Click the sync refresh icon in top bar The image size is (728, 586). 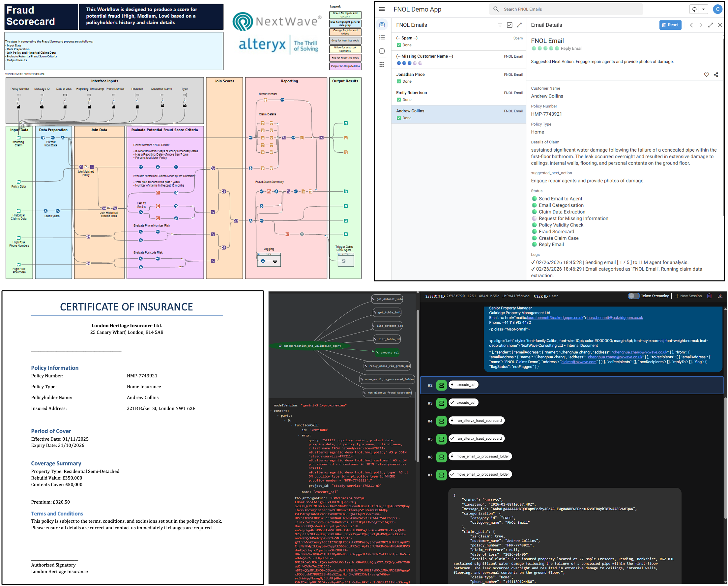(694, 10)
